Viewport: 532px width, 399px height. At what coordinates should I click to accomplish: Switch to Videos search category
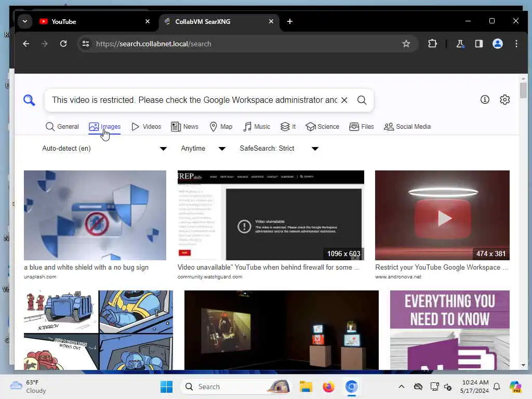pos(146,127)
